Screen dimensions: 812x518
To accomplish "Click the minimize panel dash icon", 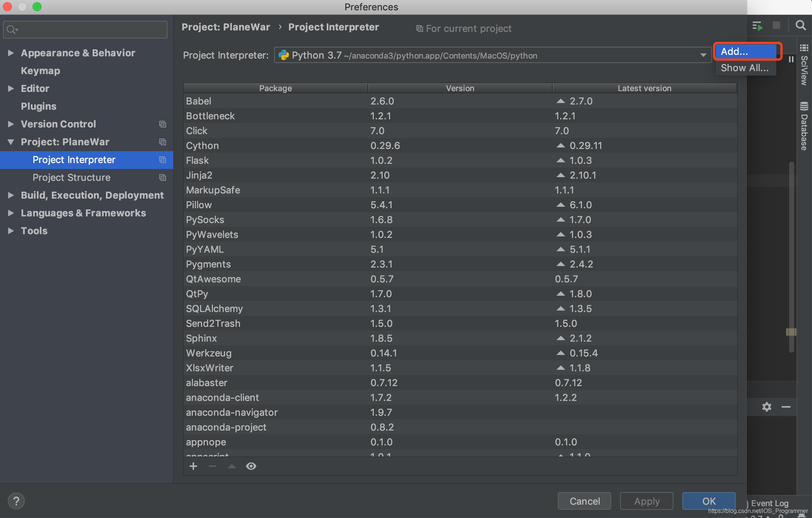I will (x=786, y=407).
